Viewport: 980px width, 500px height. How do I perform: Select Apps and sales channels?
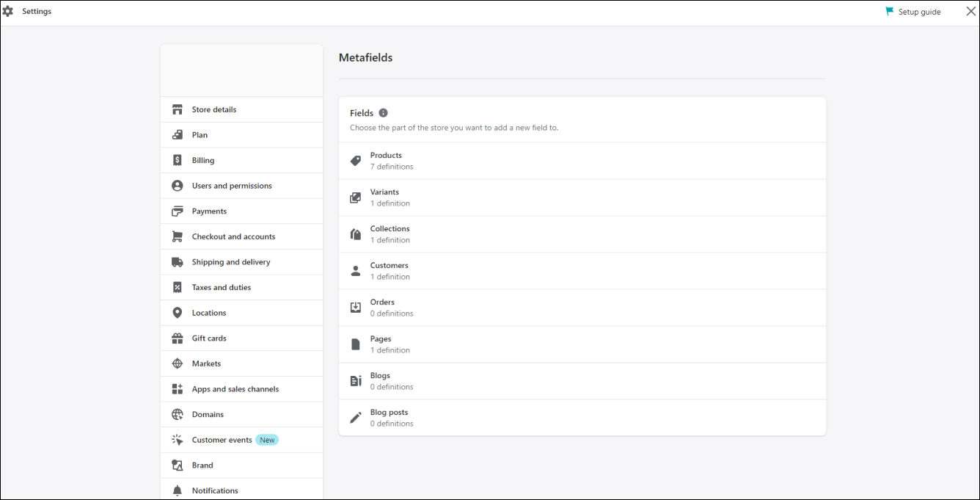coord(241,389)
